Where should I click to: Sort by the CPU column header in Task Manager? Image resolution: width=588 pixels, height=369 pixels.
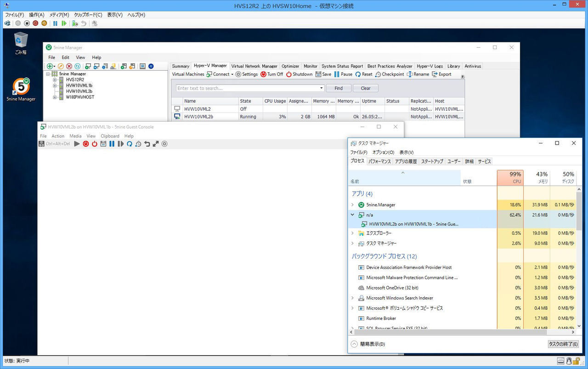[510, 177]
